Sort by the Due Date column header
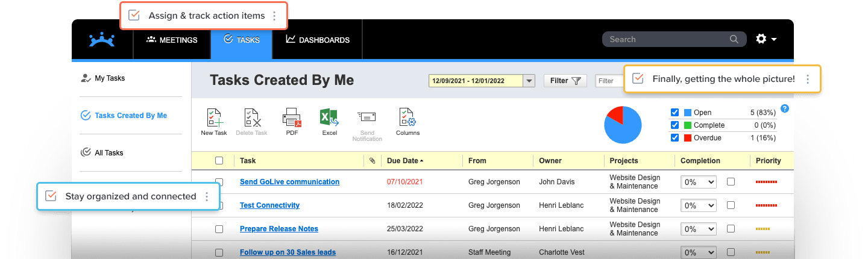 [405, 161]
